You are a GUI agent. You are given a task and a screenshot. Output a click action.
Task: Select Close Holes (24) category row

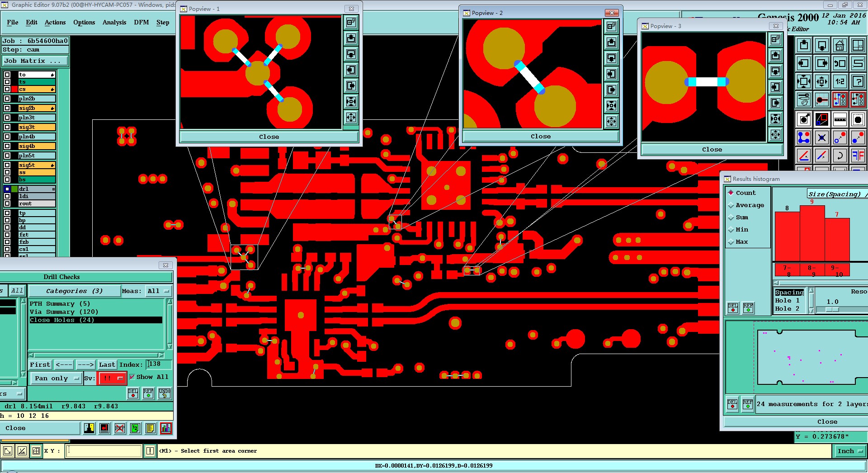pos(95,320)
